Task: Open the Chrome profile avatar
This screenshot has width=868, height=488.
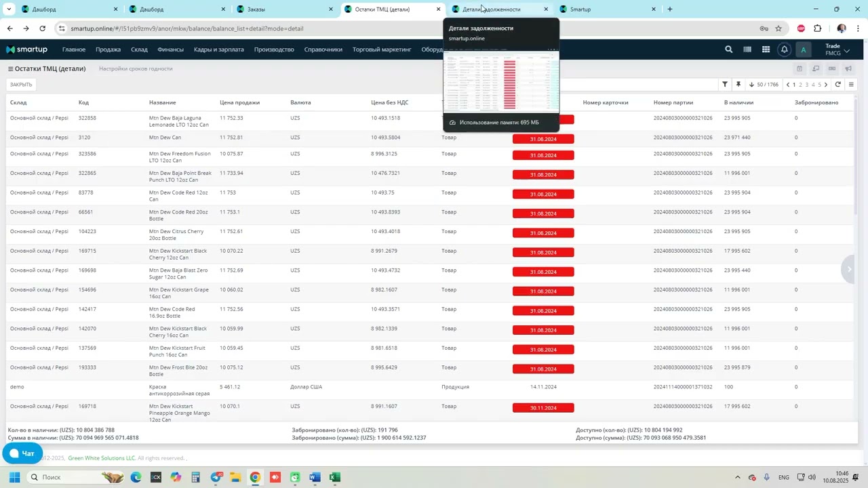Action: [x=842, y=28]
